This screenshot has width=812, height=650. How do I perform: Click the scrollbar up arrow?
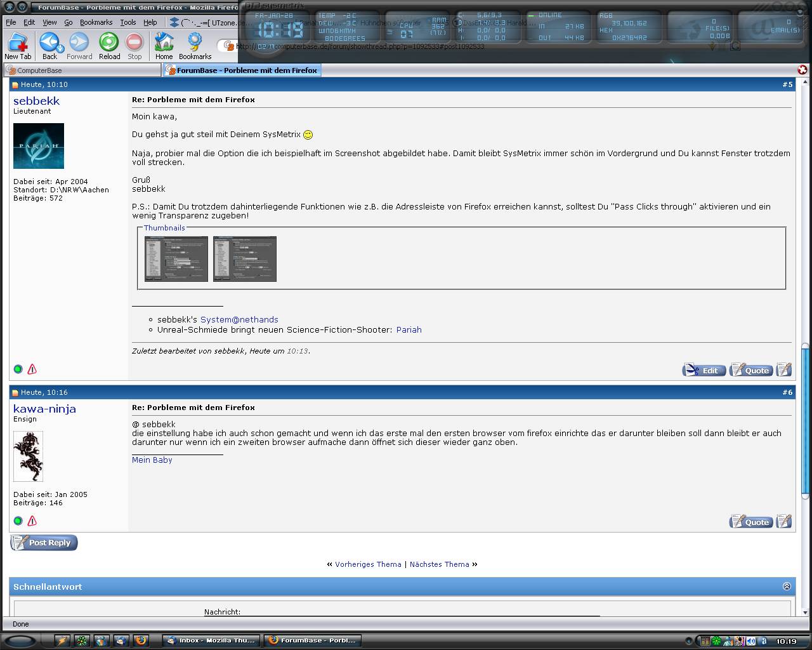pyautogui.click(x=805, y=83)
